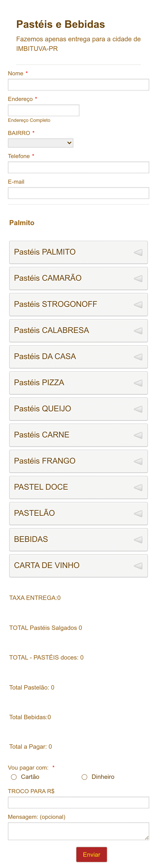Expand the PASTEL DOCE section
The image size is (157, 868).
point(78,487)
